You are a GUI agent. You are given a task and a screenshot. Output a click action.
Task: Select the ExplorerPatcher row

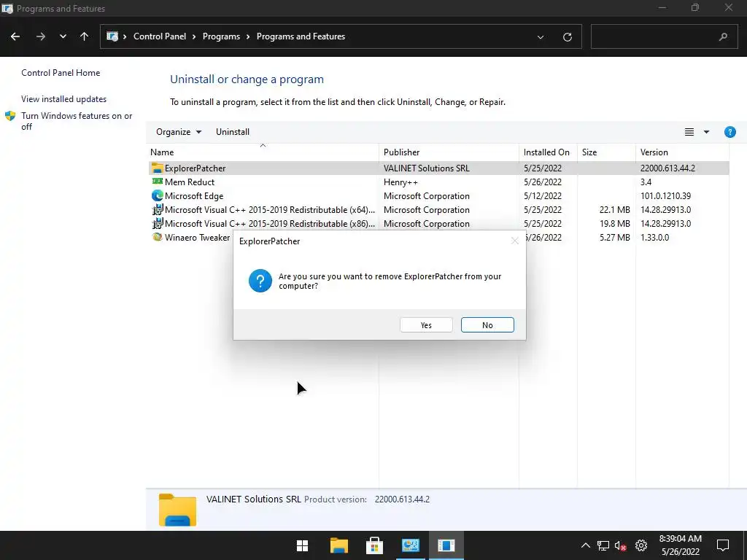[438, 168]
